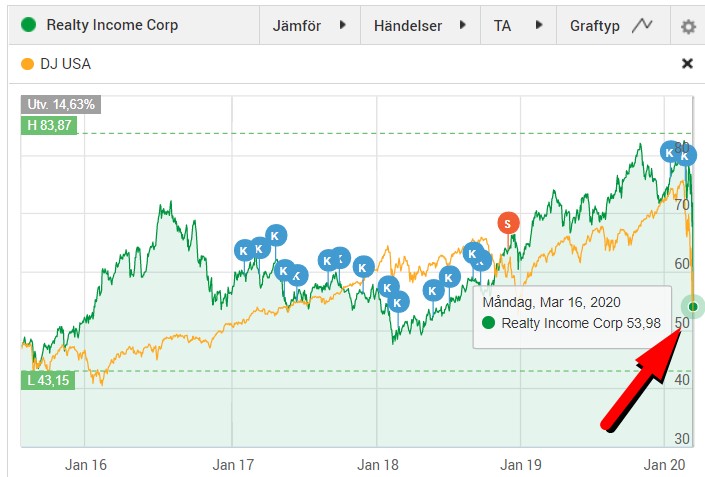
Task: Click the green data point at chart end
Action: pos(693,306)
